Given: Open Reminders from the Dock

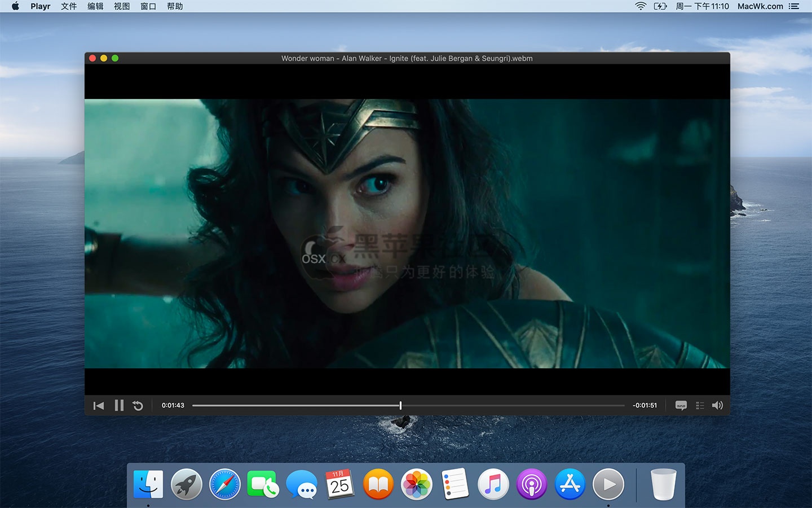Looking at the screenshot, I should point(455,484).
